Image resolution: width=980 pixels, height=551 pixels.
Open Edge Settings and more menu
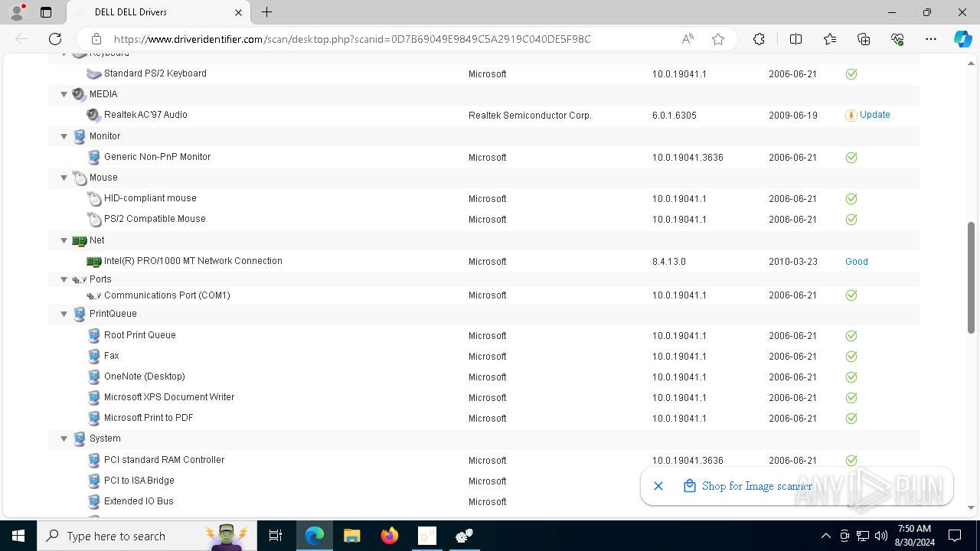(x=931, y=39)
